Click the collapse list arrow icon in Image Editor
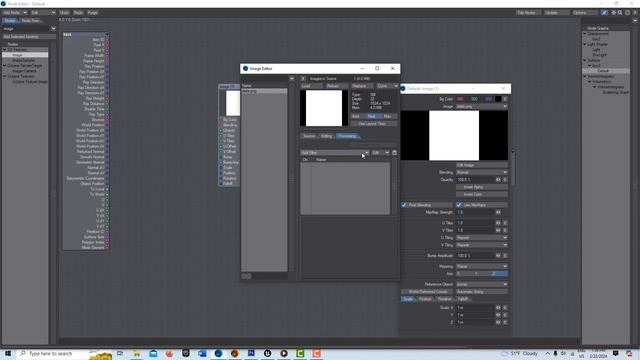The height and width of the screenshot is (360, 640). click(292, 78)
